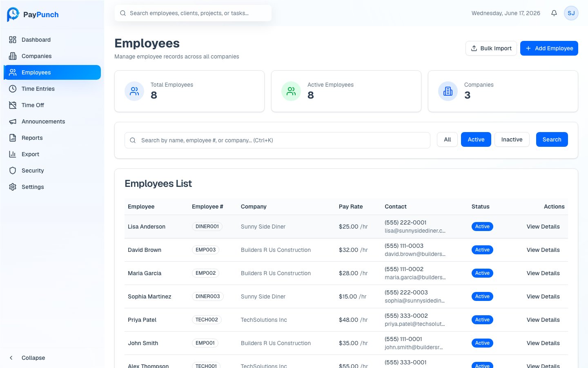Click the Security shield icon
This screenshot has width=588, height=368.
pyautogui.click(x=13, y=171)
